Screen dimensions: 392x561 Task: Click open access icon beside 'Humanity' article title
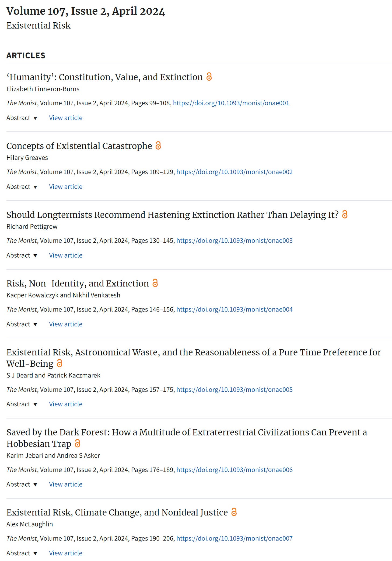coord(209,77)
